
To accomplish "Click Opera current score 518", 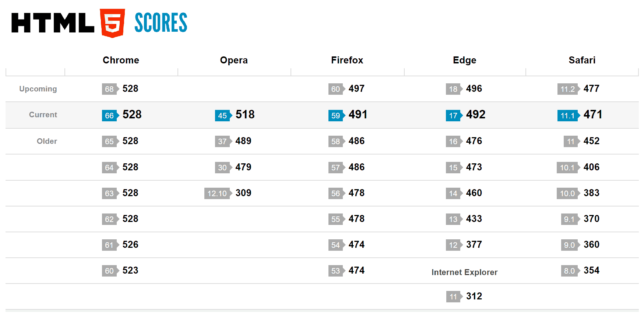I will pyautogui.click(x=245, y=114).
